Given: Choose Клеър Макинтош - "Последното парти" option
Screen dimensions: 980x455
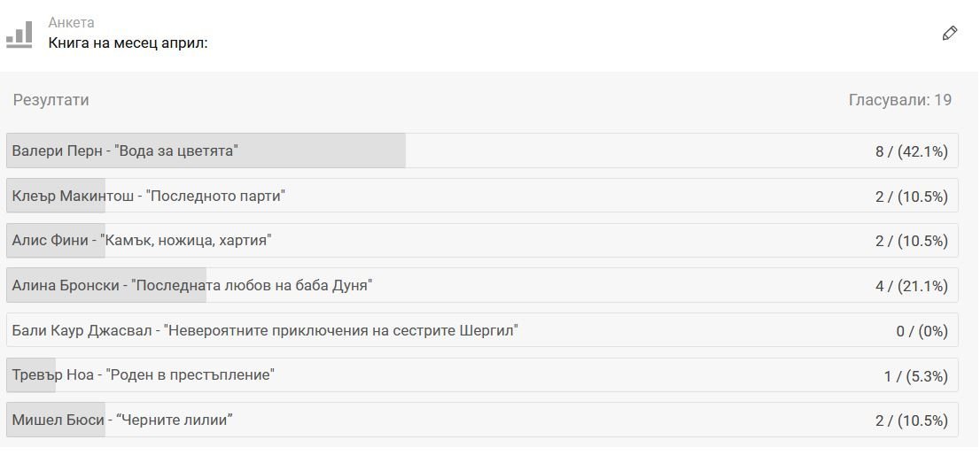Looking at the screenshot, I should tap(148, 196).
